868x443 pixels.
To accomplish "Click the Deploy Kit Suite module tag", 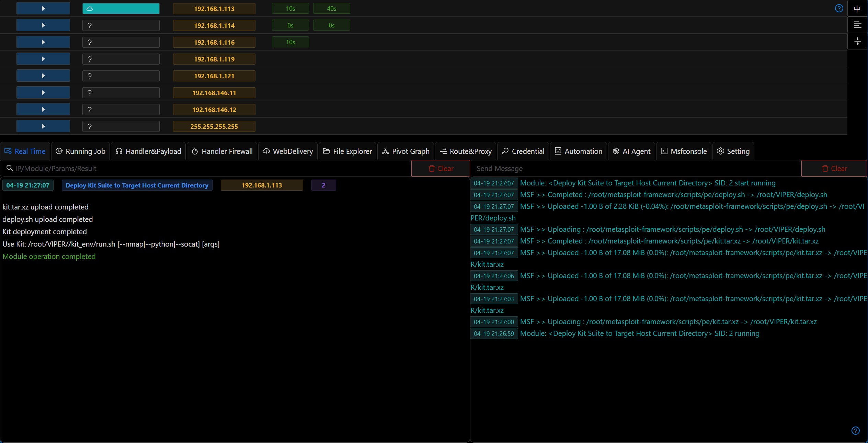I will [137, 185].
